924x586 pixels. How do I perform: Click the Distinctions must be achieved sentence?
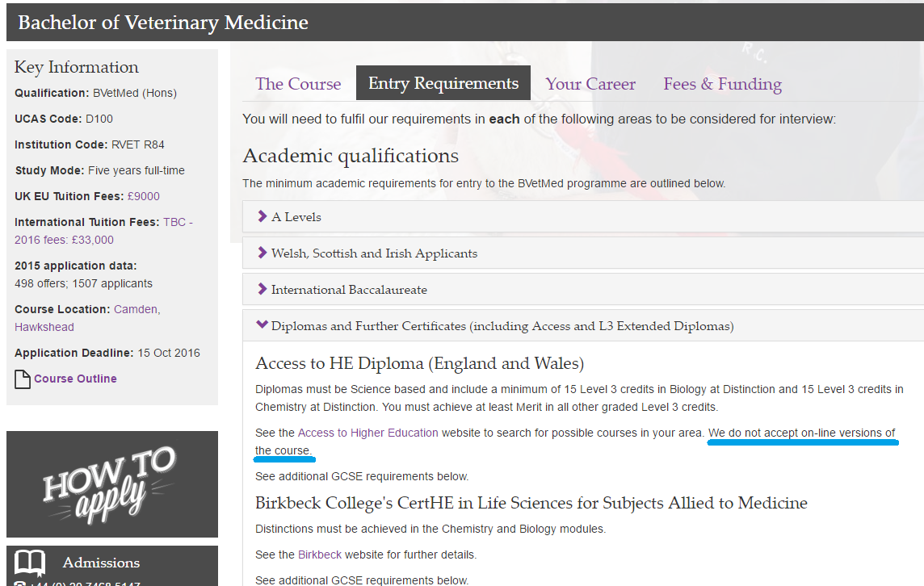pos(430,529)
